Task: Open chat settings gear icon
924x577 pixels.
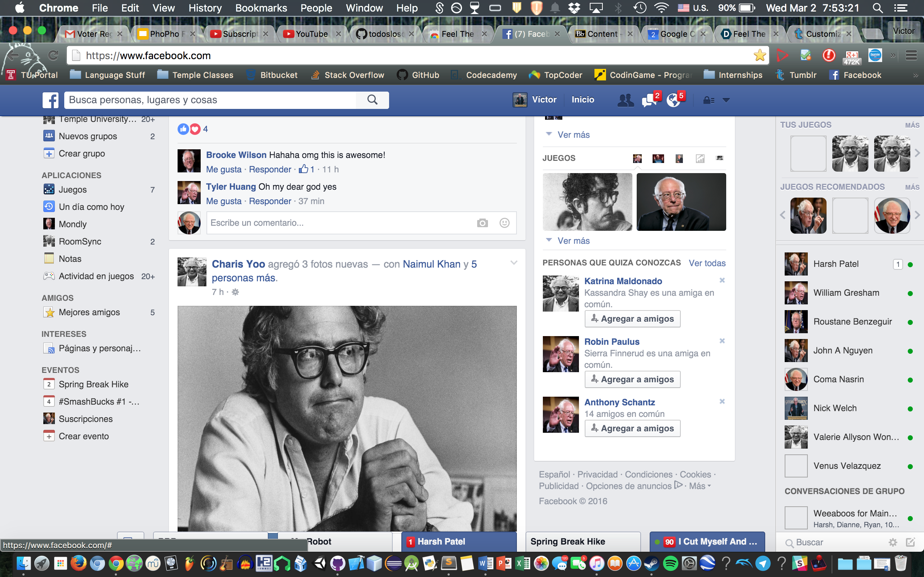Action: 893,542
